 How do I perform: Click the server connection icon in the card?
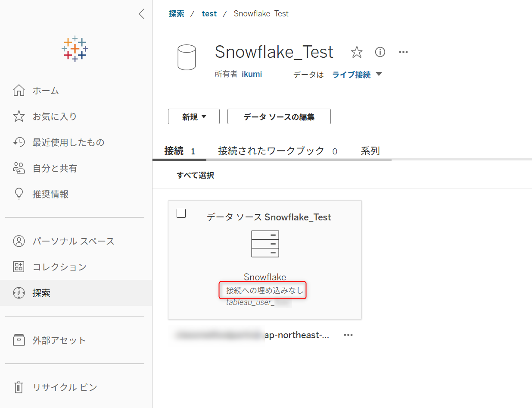coord(265,244)
